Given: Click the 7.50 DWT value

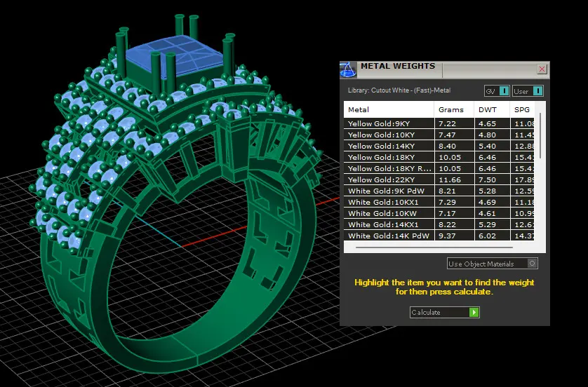Looking at the screenshot, I should [487, 179].
